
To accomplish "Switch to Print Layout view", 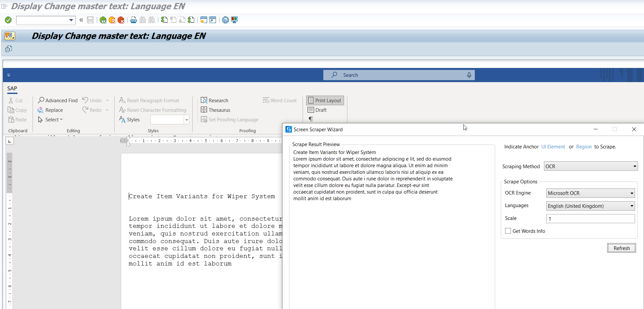I will [x=325, y=100].
